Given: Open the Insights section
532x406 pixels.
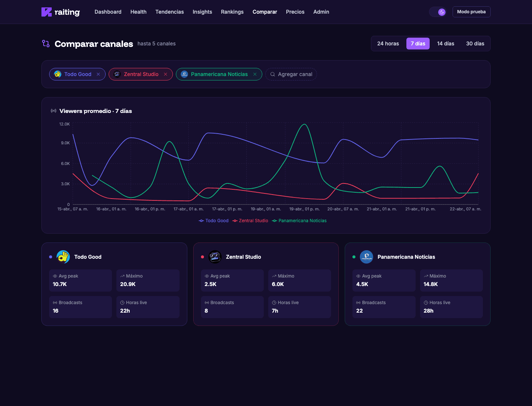Looking at the screenshot, I should pyautogui.click(x=202, y=12).
